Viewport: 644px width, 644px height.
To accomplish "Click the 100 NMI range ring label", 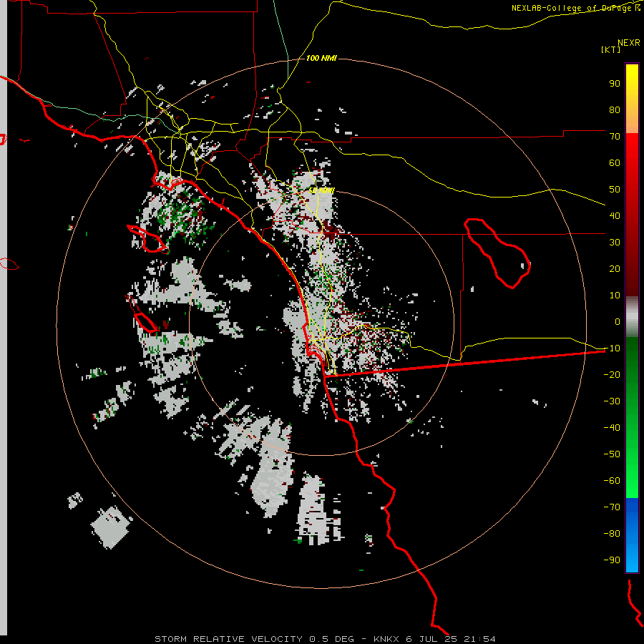I will click(x=321, y=58).
